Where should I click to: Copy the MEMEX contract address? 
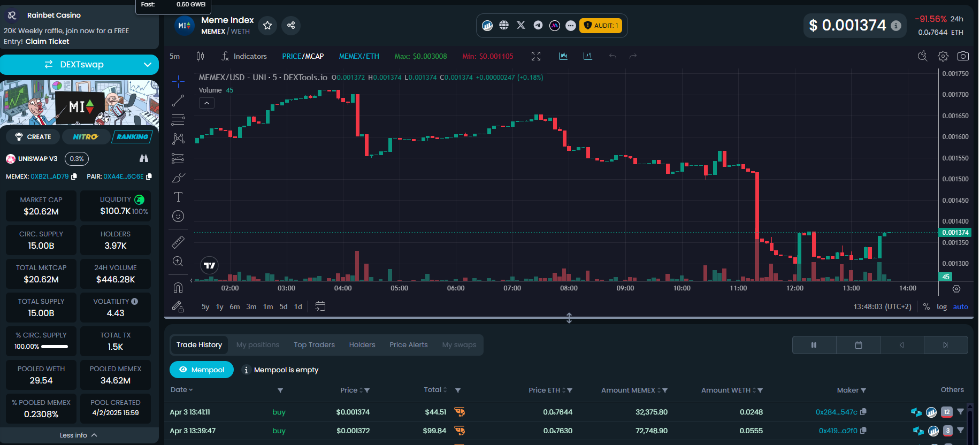point(74,177)
